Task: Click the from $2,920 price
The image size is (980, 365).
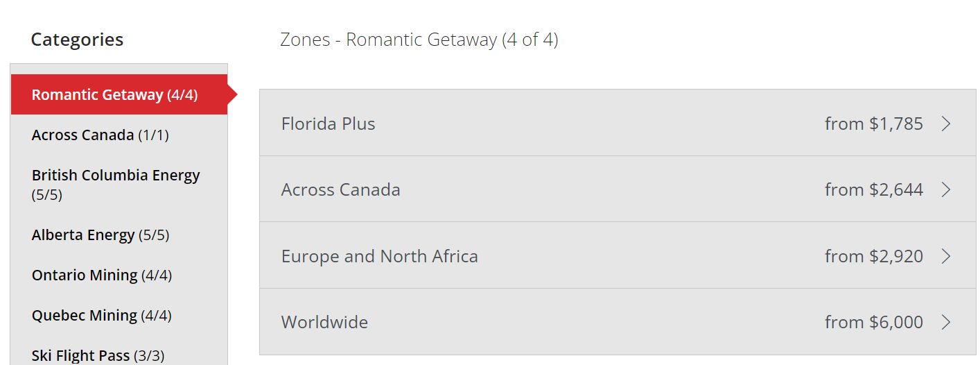Action: (x=873, y=256)
